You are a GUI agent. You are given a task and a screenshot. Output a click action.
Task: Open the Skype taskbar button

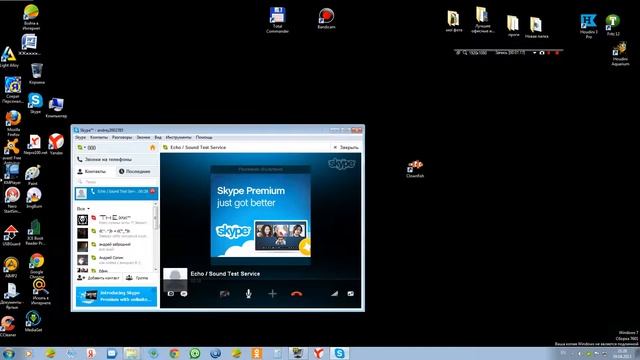point(339,353)
